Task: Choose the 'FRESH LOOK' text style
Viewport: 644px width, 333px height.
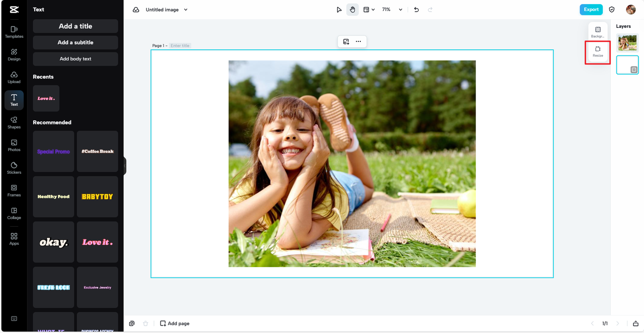Action: pos(53,287)
